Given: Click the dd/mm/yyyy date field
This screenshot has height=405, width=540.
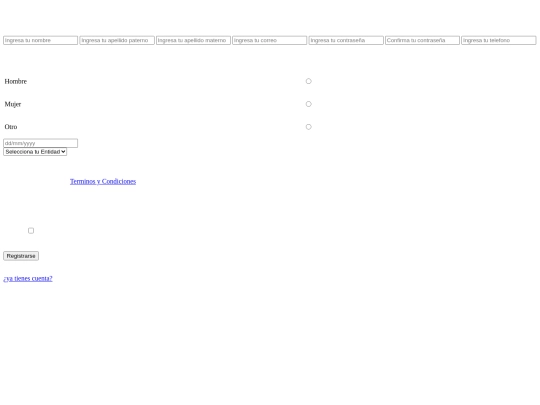Looking at the screenshot, I should (x=41, y=143).
